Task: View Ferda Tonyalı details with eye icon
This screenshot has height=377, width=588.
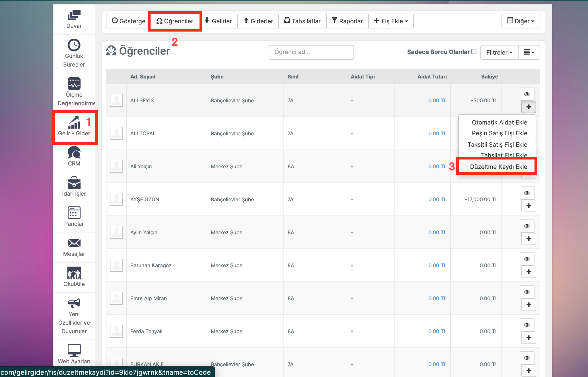Action: (527, 325)
